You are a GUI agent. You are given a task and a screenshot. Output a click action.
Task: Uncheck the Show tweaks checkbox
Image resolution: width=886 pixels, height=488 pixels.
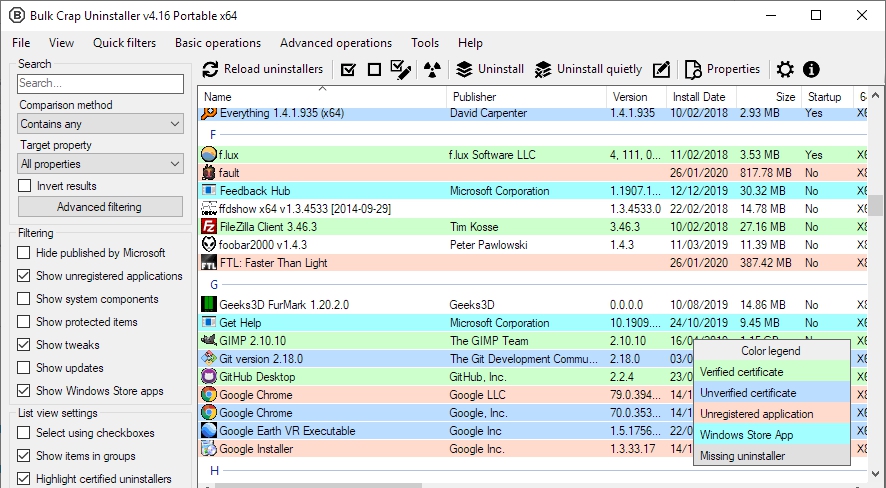[x=23, y=345]
